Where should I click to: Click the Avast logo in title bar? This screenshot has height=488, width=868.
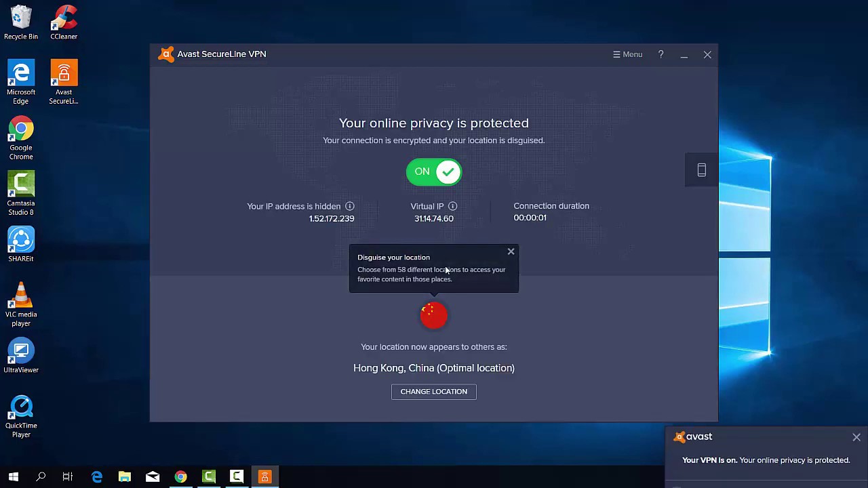[x=166, y=54]
